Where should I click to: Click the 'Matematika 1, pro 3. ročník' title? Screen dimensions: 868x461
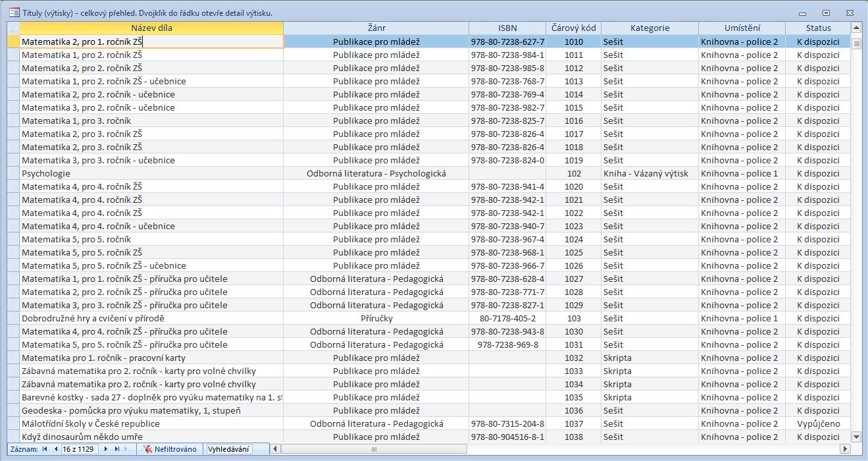[x=151, y=121]
